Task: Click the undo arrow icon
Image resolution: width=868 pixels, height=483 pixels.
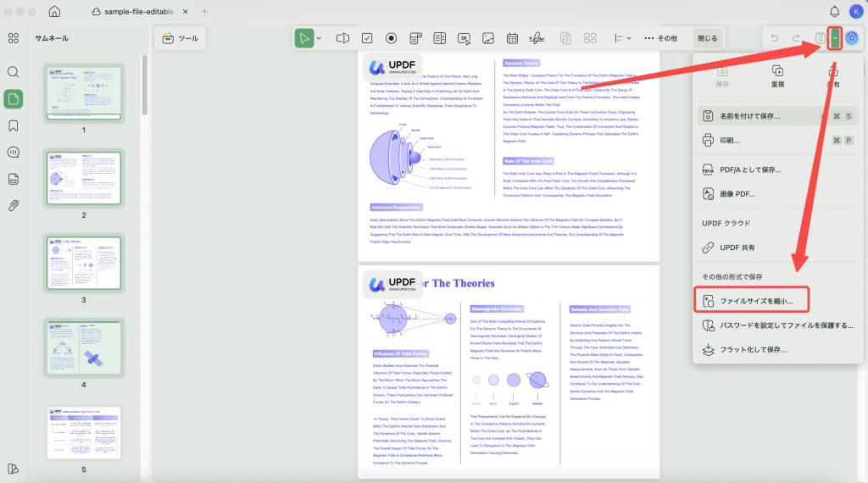Action: (x=775, y=38)
